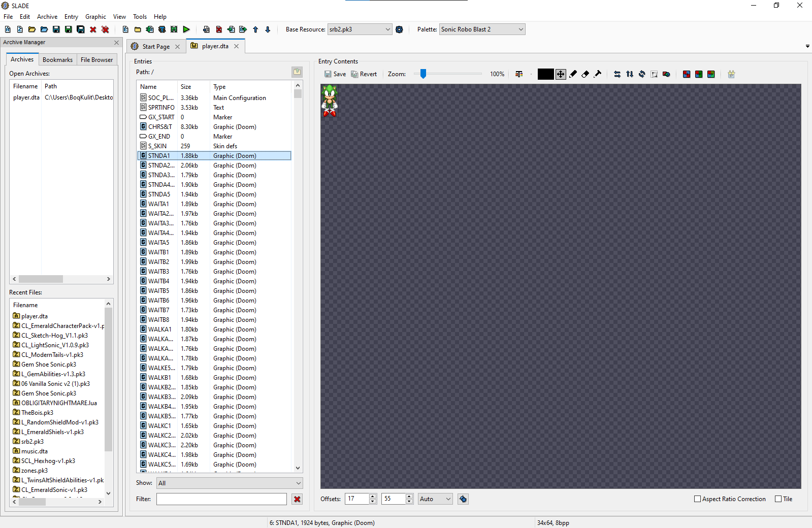
Task: Select the SPRTINFO entry
Action: [x=214, y=108]
